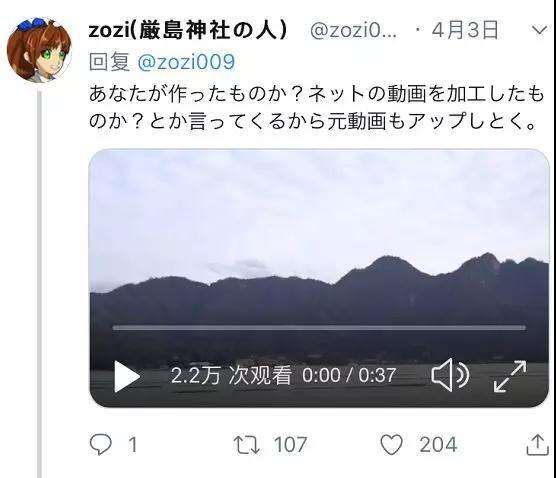The height and width of the screenshot is (478, 556).
Task: Click the 107 retweet count
Action: pyautogui.click(x=290, y=445)
